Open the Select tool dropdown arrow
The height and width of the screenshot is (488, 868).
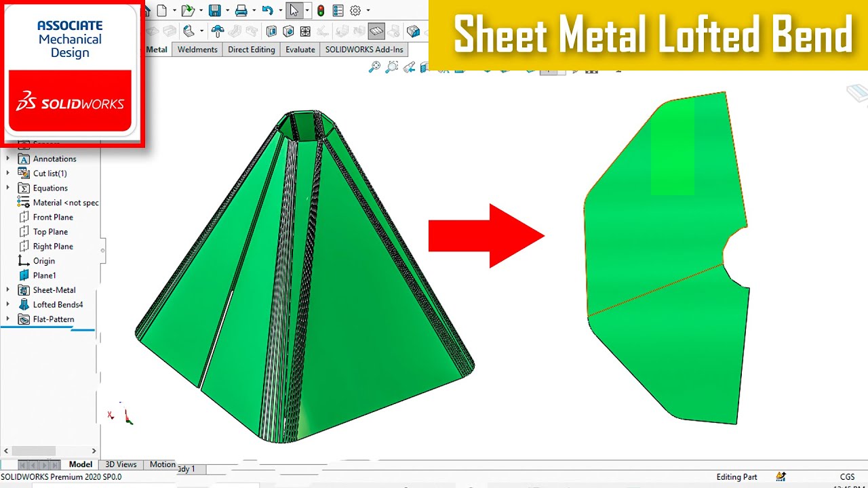(307, 10)
